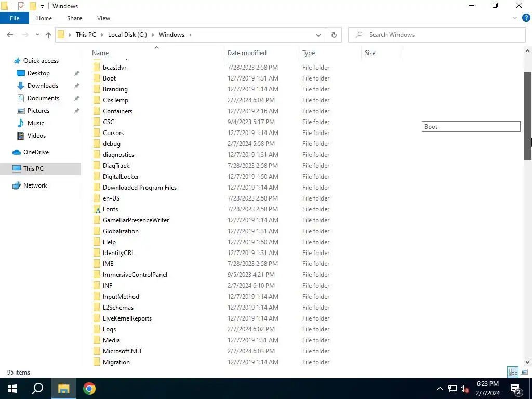This screenshot has height=399, width=532.
Task: Click the Properties icon in quick access toolbar
Action: pos(21,6)
